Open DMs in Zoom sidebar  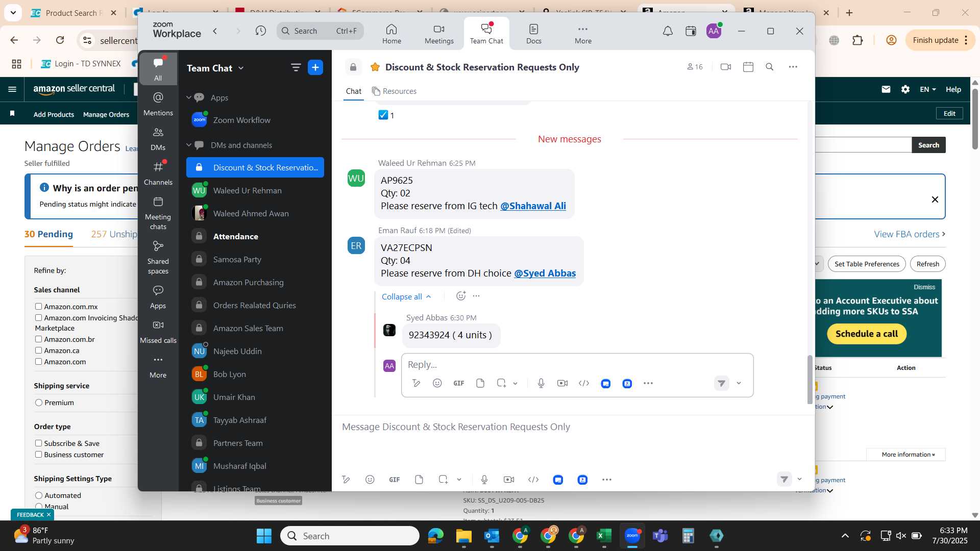(x=158, y=139)
